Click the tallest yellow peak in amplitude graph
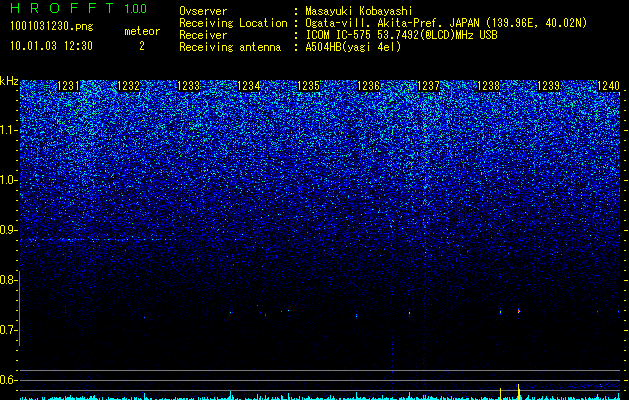The height and width of the screenshot is (400, 629). tap(519, 392)
